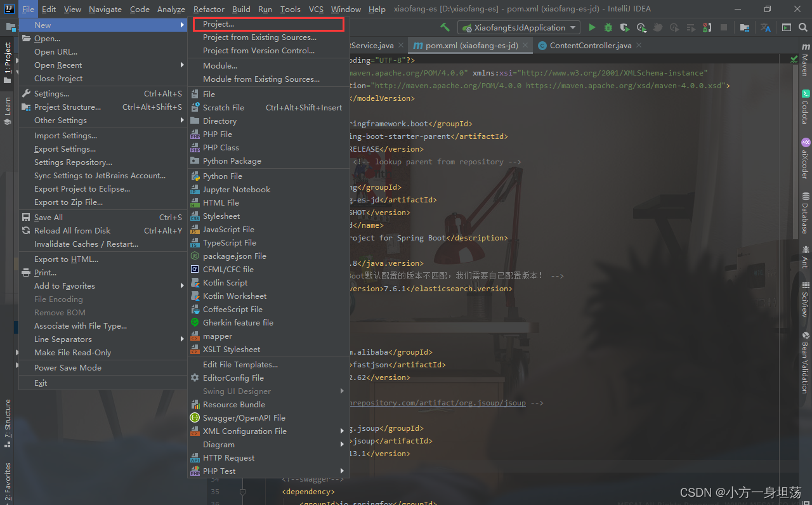Click the Build project hammer icon

pos(445,27)
